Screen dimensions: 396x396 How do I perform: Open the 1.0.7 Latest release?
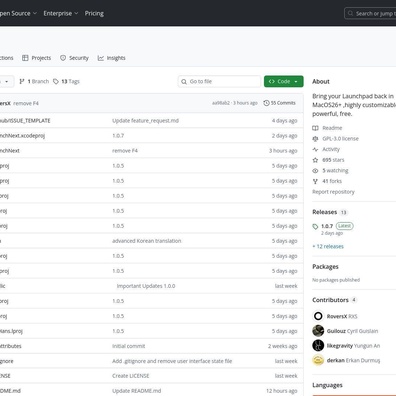point(337,226)
